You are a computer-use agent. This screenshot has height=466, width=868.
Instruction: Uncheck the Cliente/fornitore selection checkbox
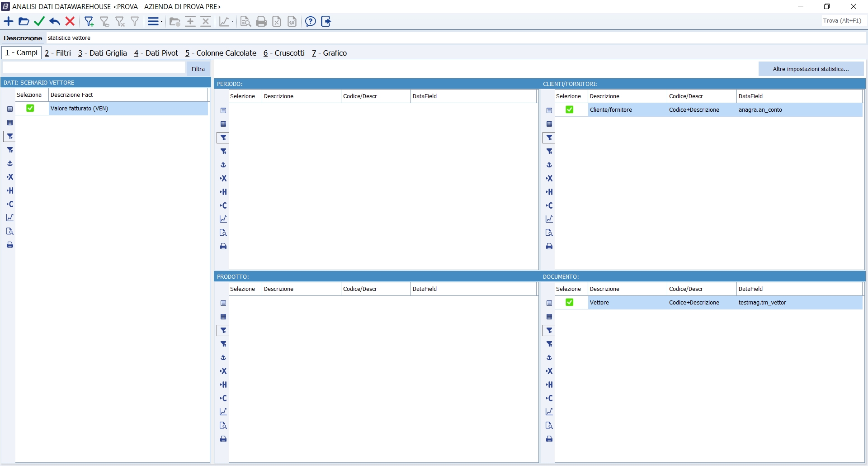[570, 109]
